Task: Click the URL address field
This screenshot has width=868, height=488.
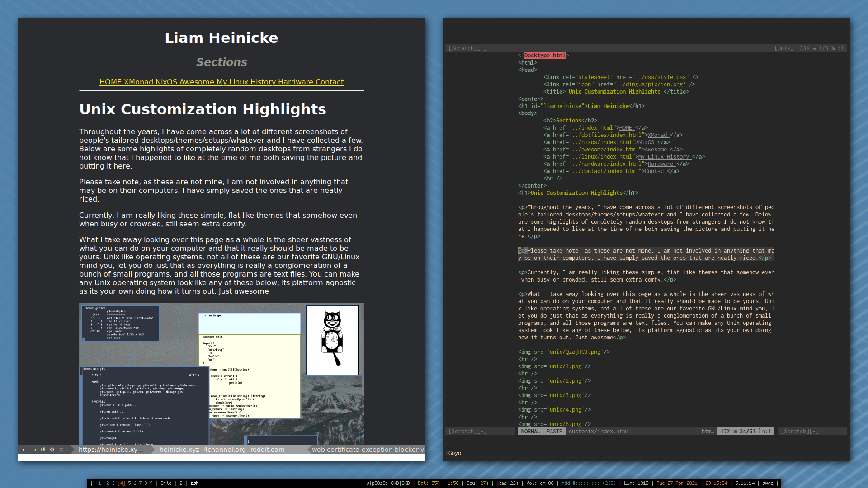Action: click(x=111, y=450)
